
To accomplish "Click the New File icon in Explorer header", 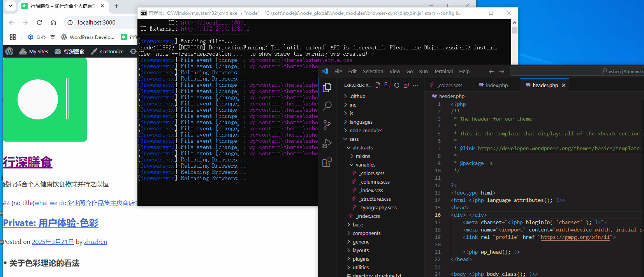I will click(x=378, y=85).
